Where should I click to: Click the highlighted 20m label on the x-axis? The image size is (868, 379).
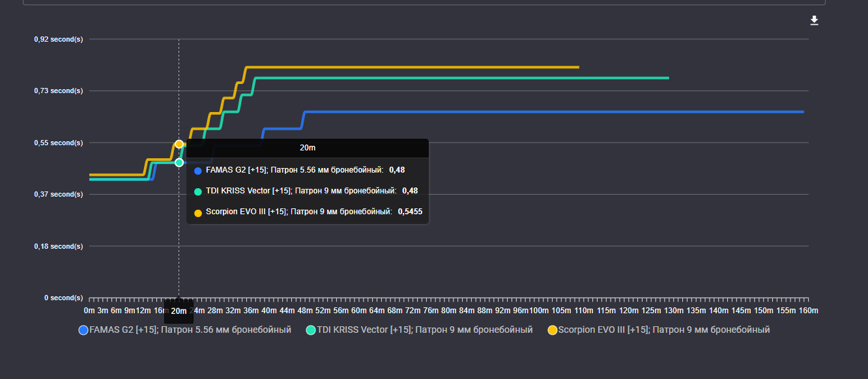(x=179, y=311)
